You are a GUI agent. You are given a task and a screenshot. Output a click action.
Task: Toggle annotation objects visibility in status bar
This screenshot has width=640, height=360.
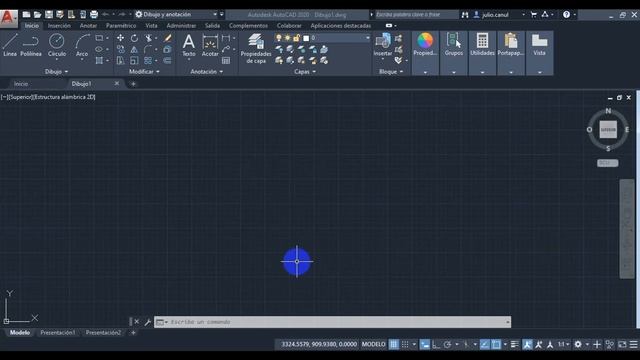coord(527,344)
